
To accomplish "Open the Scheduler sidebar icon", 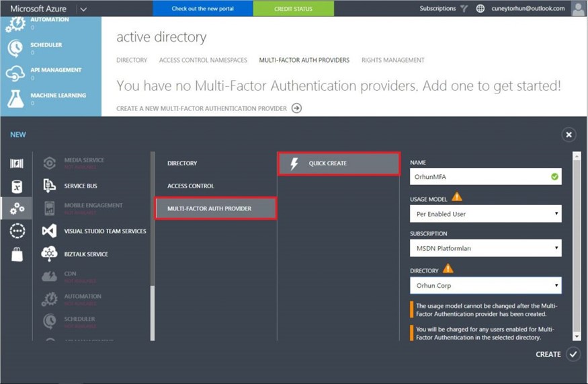I will point(15,48).
